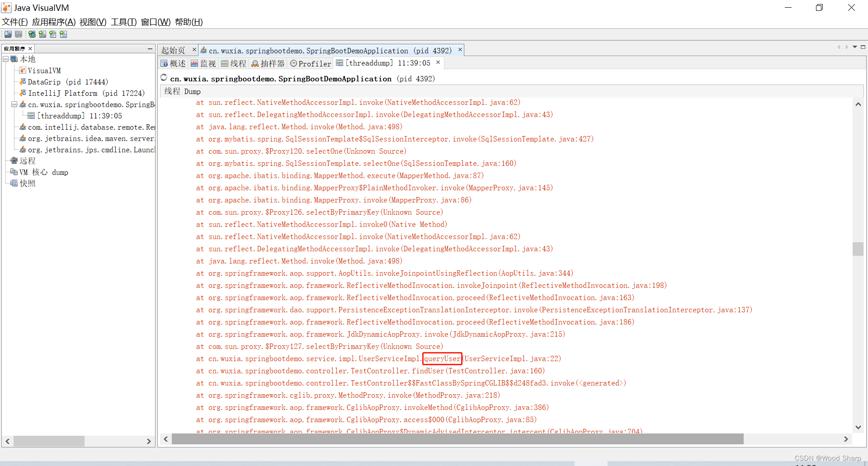Click the 快照 snapshot icon in tree
This screenshot has height=466, width=868.
(14, 183)
